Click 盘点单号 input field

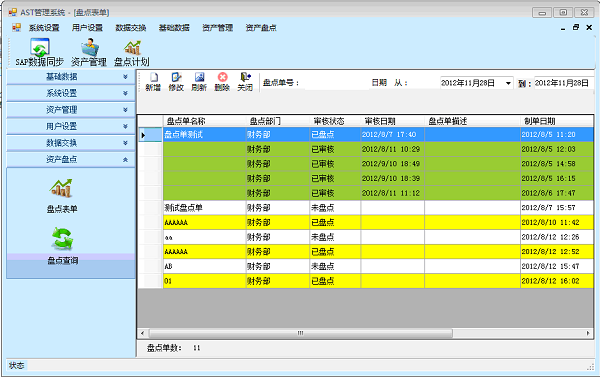pos(336,83)
